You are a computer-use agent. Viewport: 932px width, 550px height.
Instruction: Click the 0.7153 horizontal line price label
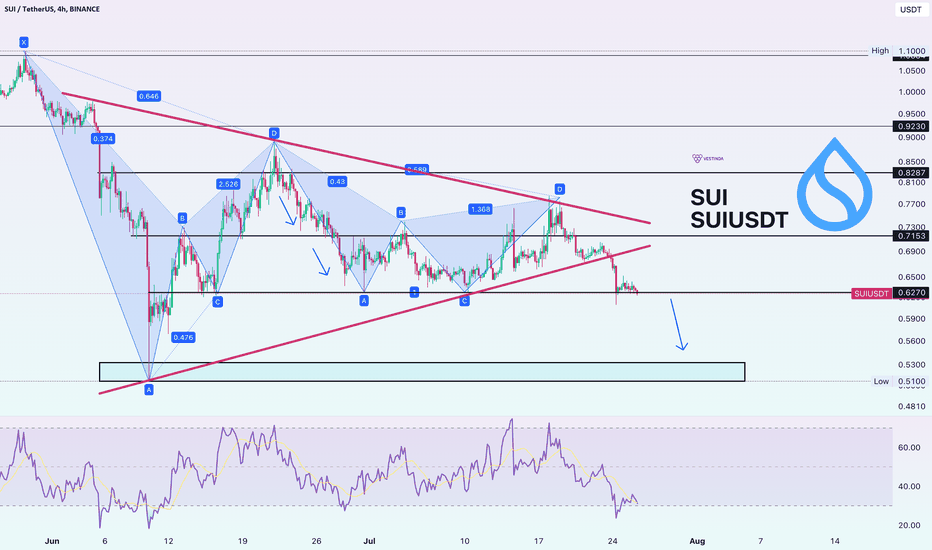[x=911, y=236]
